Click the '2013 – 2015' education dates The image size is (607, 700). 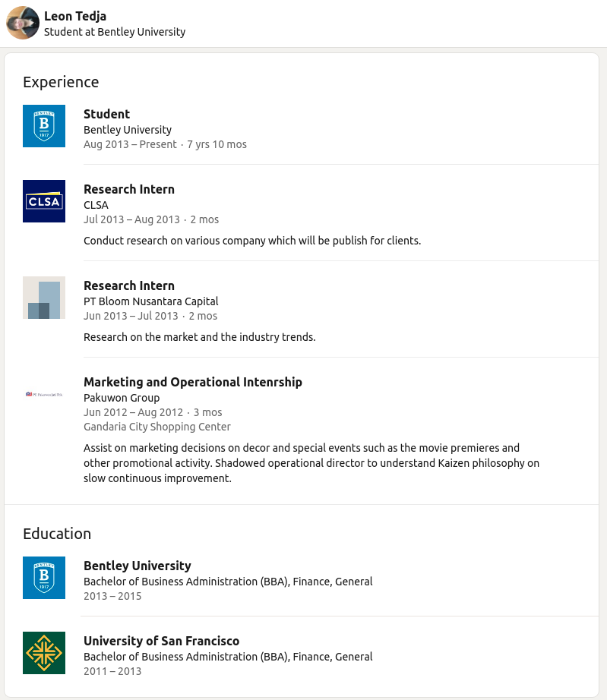coord(112,597)
